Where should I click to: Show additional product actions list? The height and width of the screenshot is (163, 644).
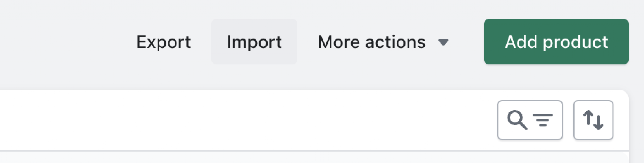383,42
